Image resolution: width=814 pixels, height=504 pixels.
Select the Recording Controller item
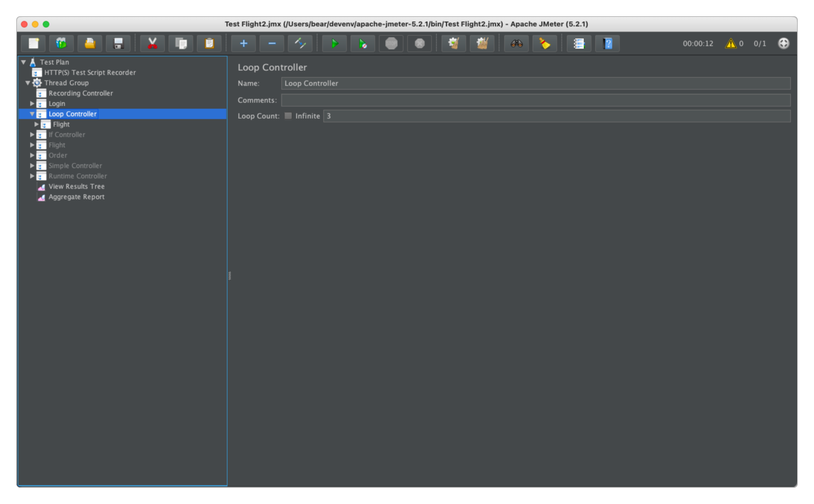point(81,93)
